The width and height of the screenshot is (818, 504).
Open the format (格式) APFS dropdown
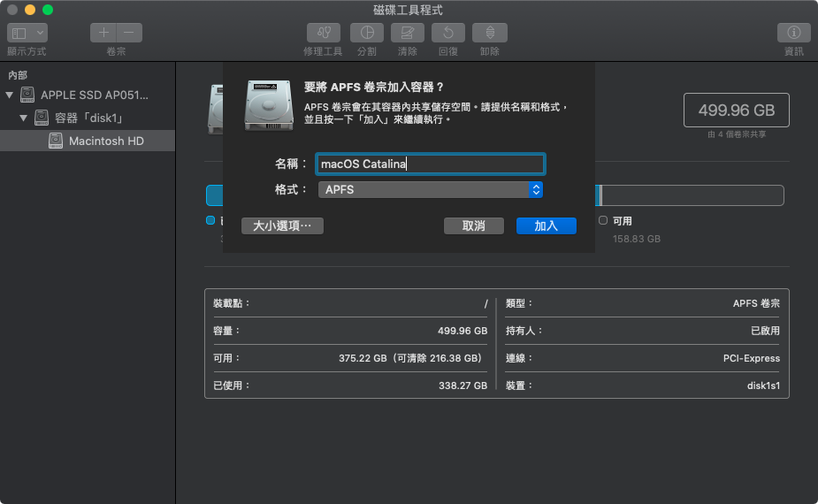[430, 189]
